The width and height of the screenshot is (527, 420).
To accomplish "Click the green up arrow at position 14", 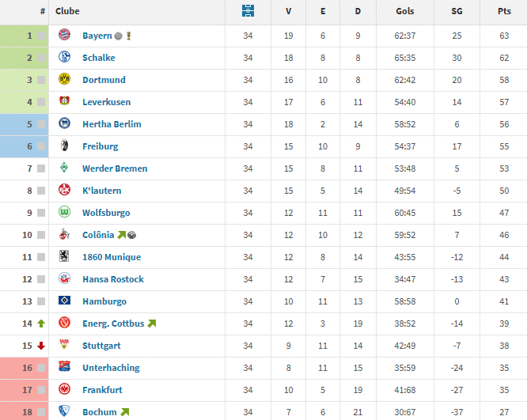I will click(41, 324).
